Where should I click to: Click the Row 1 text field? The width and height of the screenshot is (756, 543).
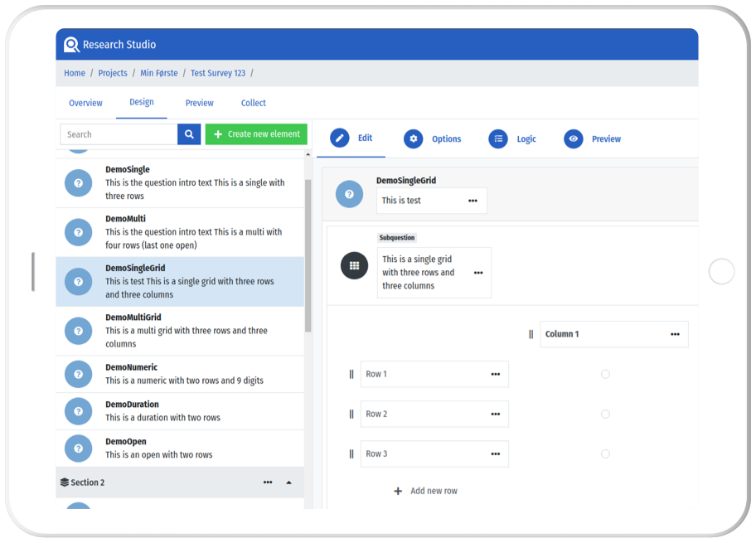(434, 374)
